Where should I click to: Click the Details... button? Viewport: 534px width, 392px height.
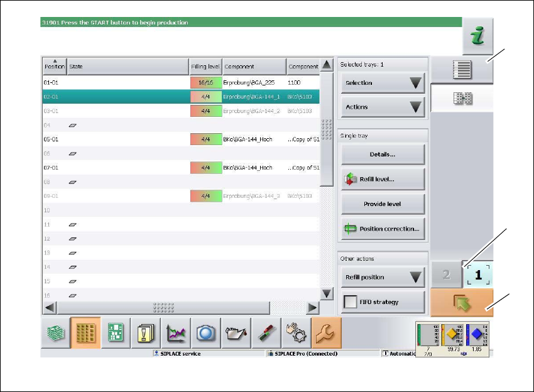click(383, 154)
